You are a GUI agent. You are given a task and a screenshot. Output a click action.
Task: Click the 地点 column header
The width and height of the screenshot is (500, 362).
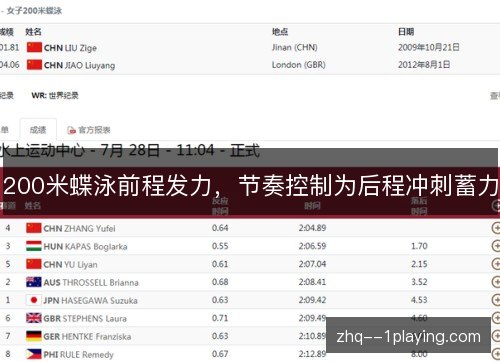(280, 32)
